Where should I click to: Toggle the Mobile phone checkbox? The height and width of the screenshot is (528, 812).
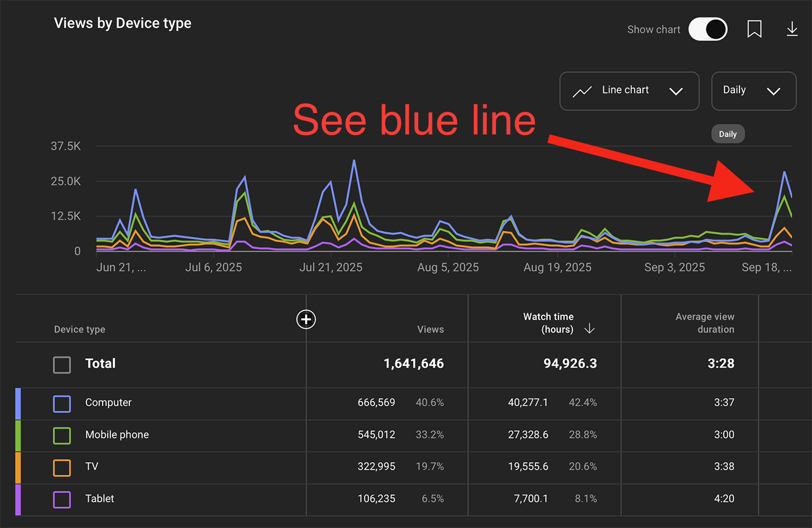click(62, 435)
